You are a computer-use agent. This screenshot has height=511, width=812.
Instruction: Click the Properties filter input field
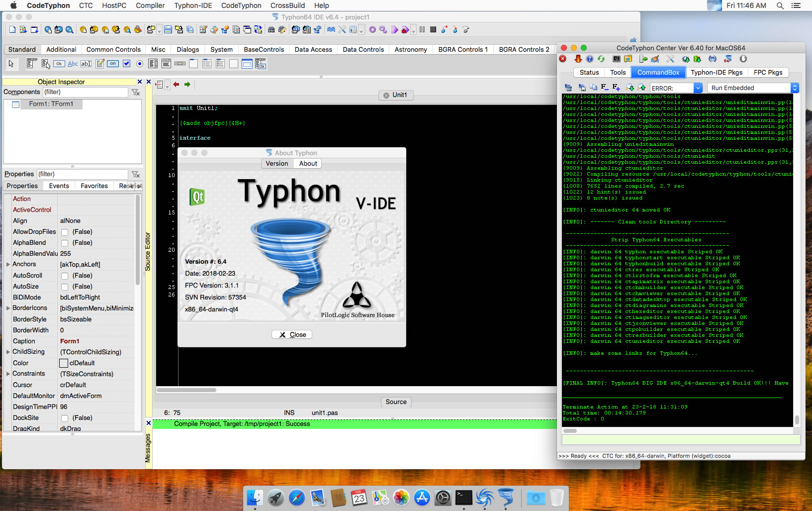click(x=82, y=174)
